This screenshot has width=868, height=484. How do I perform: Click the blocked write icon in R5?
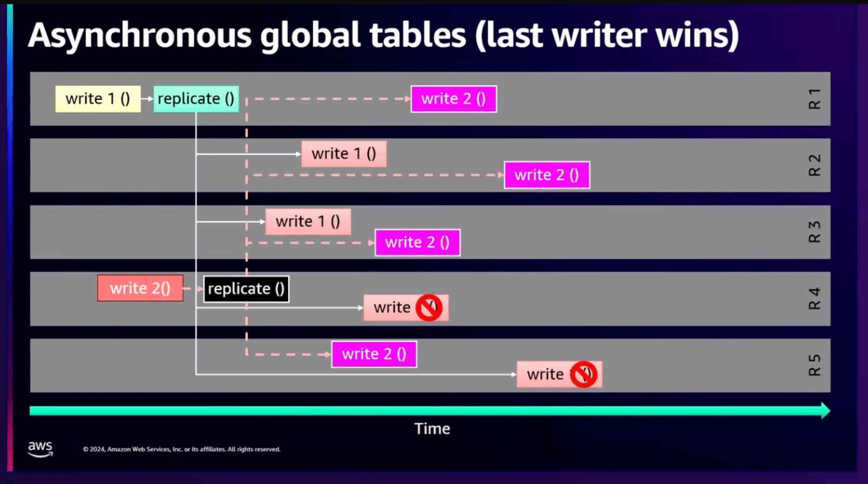[x=585, y=373]
